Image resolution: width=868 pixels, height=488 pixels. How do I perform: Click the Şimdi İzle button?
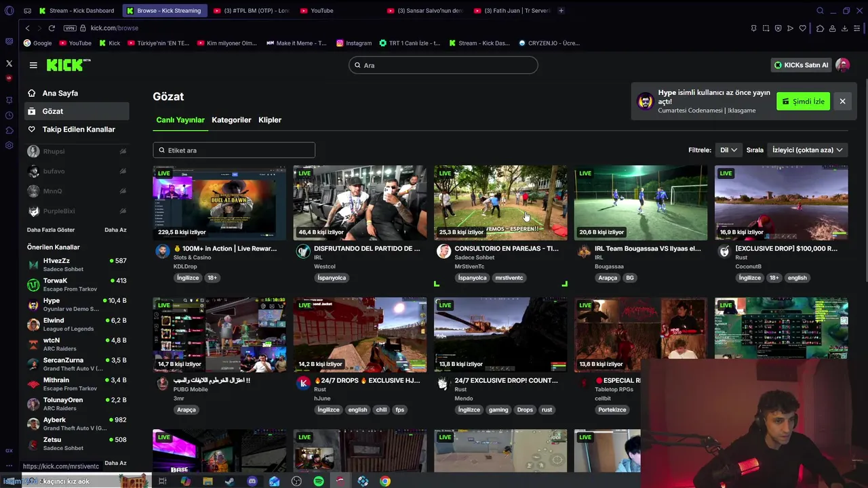[803, 101]
